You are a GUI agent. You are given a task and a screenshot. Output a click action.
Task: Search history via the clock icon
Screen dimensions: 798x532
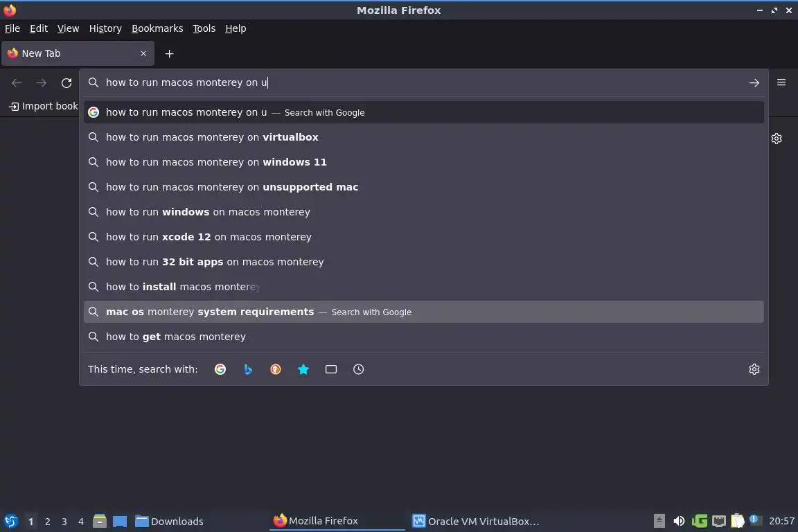coord(358,369)
